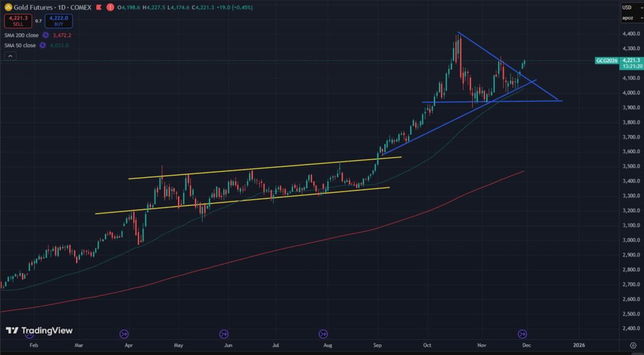This screenshot has height=355, width=644.
Task: Open the USD currency dropdown
Action: click(x=629, y=8)
